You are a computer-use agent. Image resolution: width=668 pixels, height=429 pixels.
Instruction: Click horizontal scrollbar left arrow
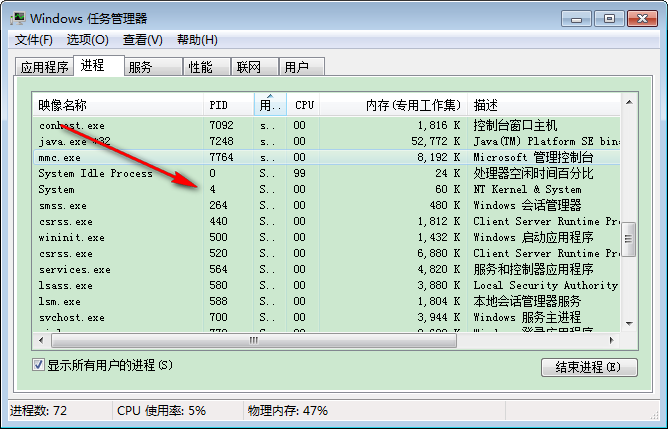41,340
